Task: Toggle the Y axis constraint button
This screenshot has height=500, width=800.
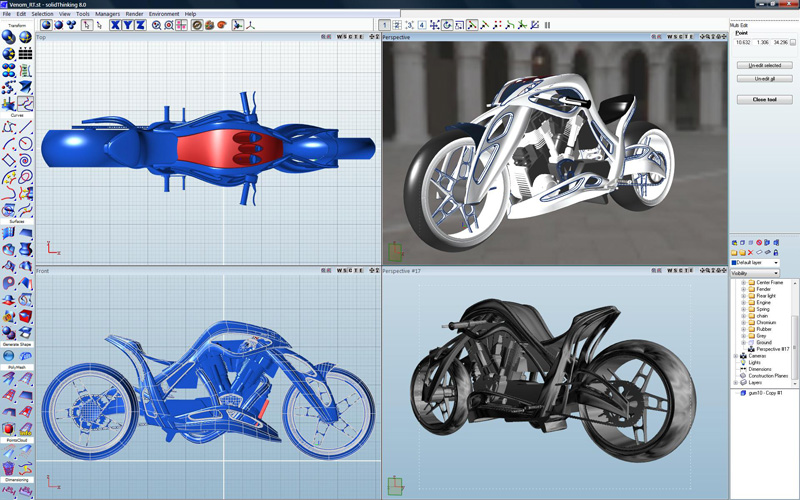Action: [128, 25]
